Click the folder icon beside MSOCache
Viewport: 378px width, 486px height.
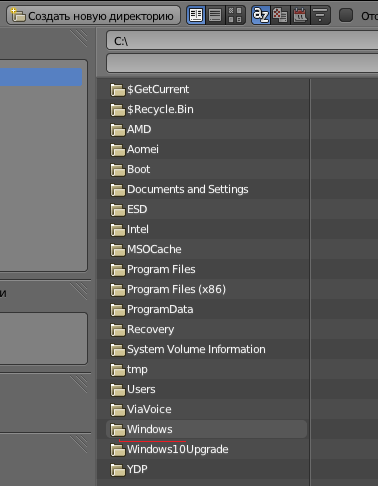[118, 250]
